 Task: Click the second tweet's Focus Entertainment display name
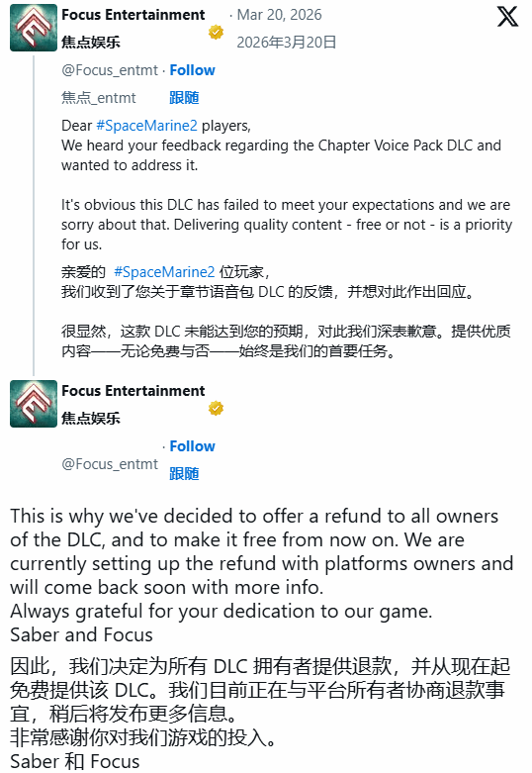click(133, 391)
